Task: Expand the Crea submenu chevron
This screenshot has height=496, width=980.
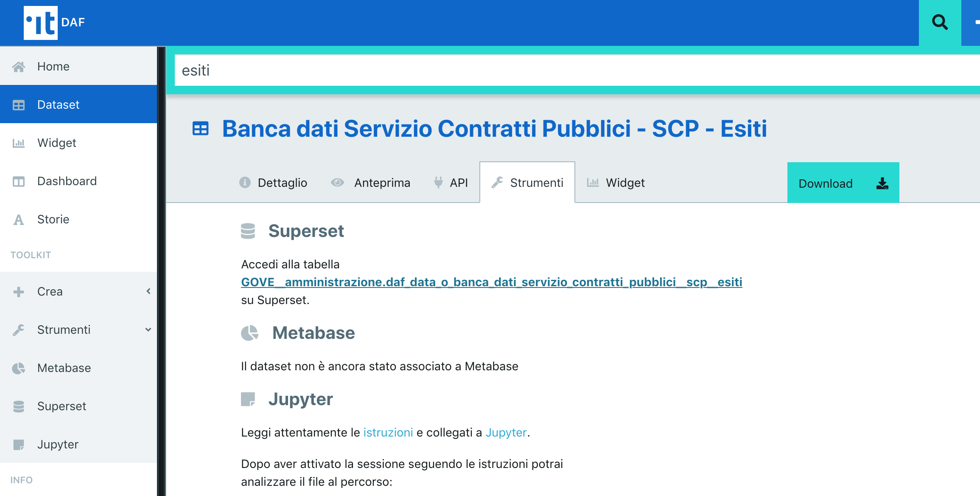Action: (x=148, y=291)
